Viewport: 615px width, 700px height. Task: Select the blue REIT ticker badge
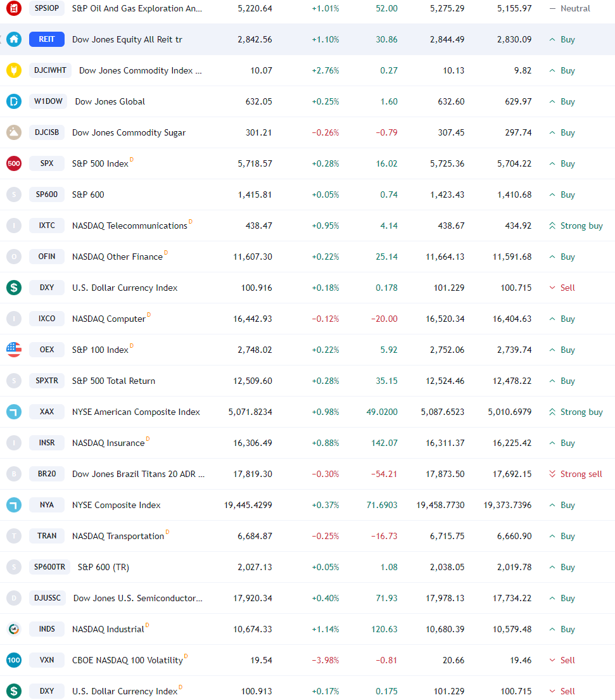coord(47,39)
